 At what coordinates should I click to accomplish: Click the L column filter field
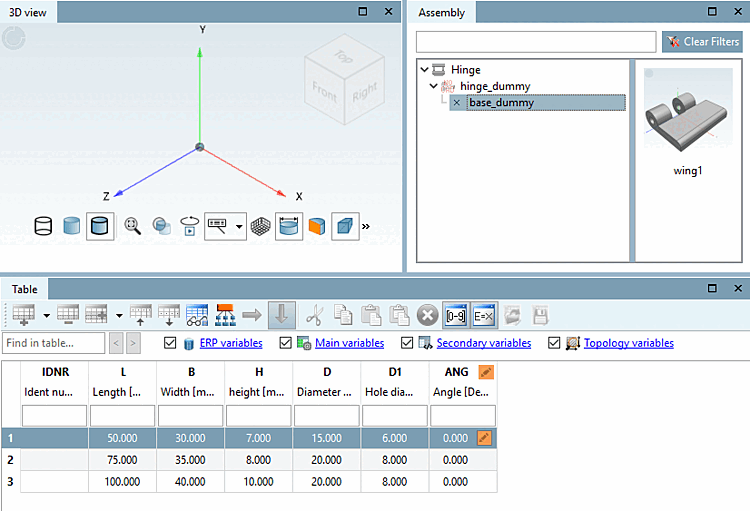[122, 415]
